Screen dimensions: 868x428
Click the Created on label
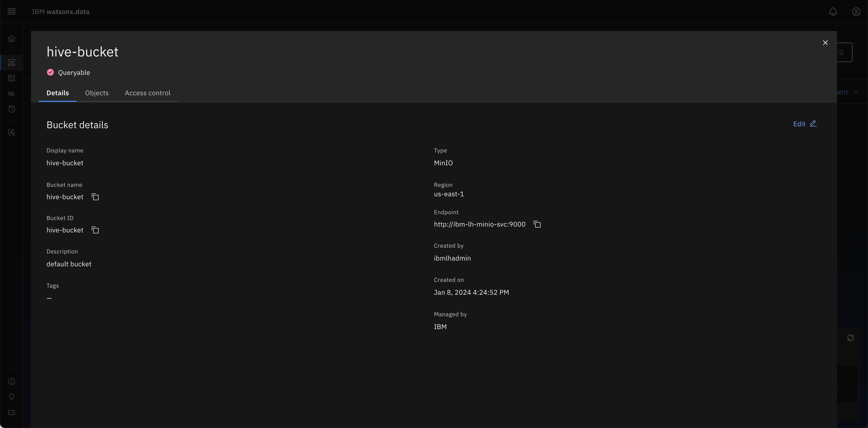coord(449,280)
